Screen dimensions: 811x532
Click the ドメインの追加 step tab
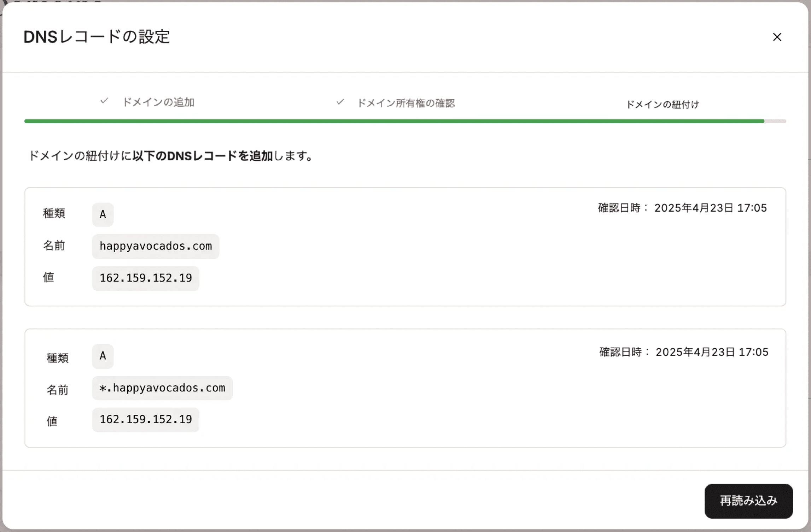click(158, 102)
